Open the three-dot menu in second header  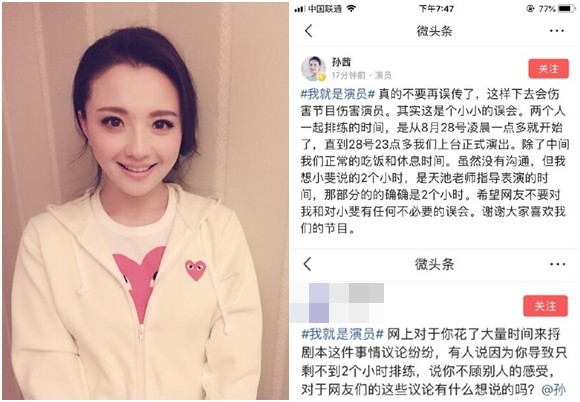(557, 264)
